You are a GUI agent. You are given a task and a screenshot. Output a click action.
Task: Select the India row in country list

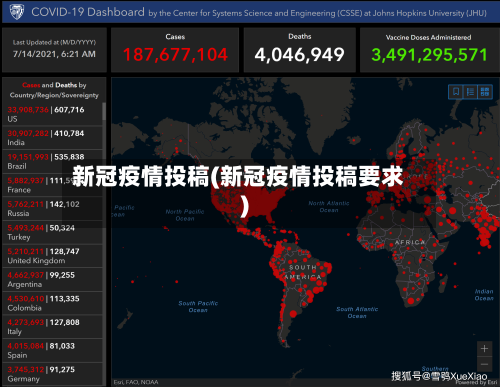pyautogui.click(x=52, y=138)
